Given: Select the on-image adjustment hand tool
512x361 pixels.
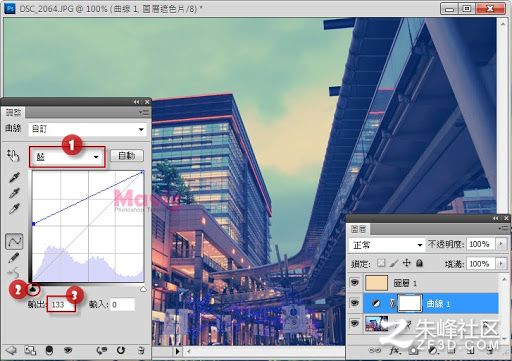Looking at the screenshot, I should 13,155.
